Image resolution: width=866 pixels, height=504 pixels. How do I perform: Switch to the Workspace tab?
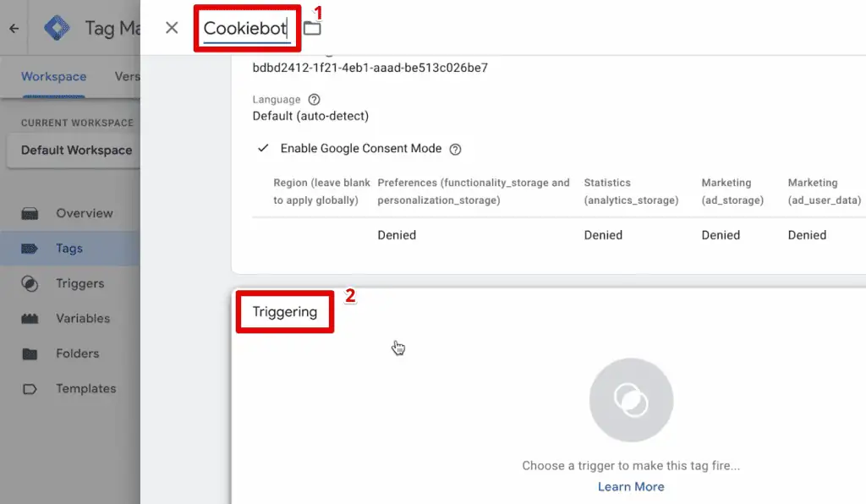click(52, 76)
